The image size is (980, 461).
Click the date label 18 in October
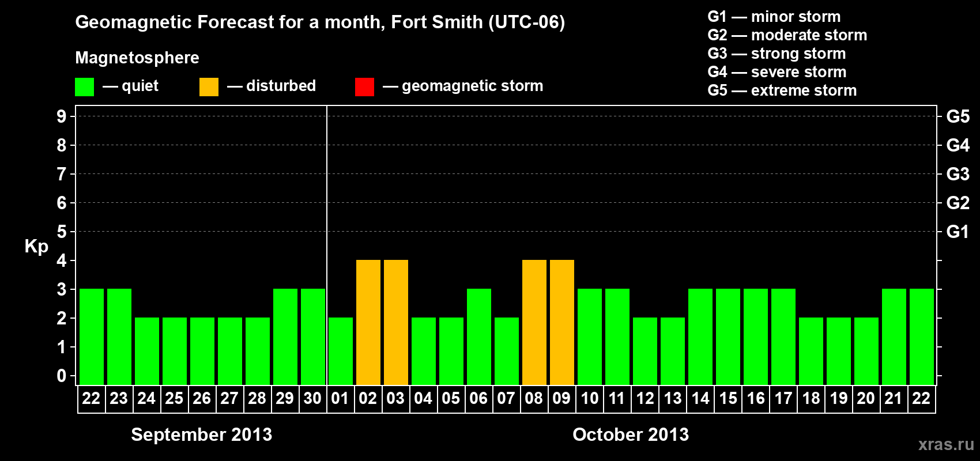[x=811, y=398]
